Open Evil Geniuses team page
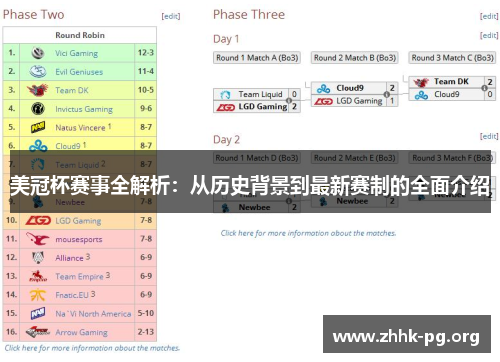This screenshot has width=500, height=362. (x=79, y=72)
